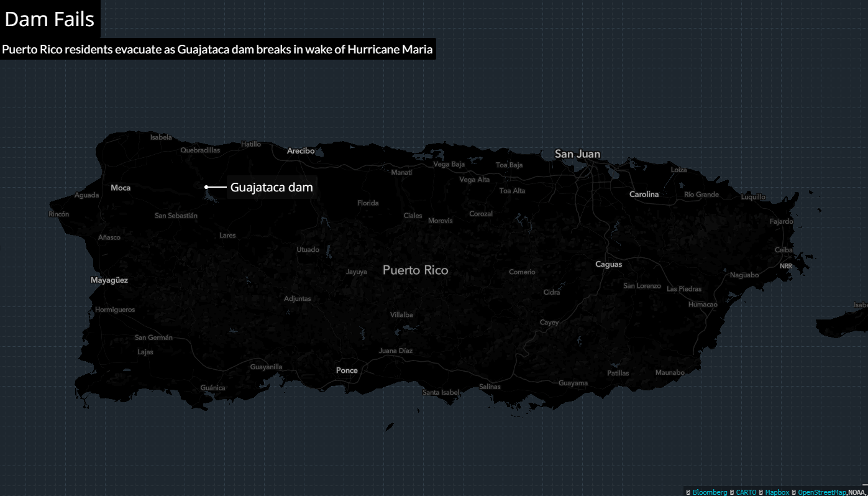The image size is (868, 496).
Task: Click the 'Morovis' town label
Action: (x=441, y=221)
